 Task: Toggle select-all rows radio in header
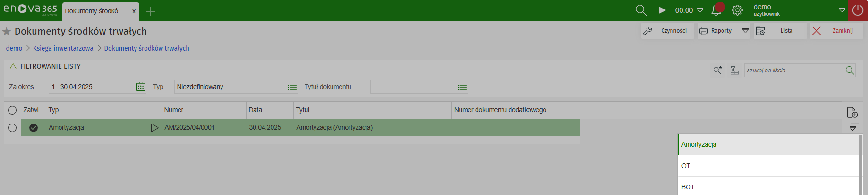(x=12, y=110)
